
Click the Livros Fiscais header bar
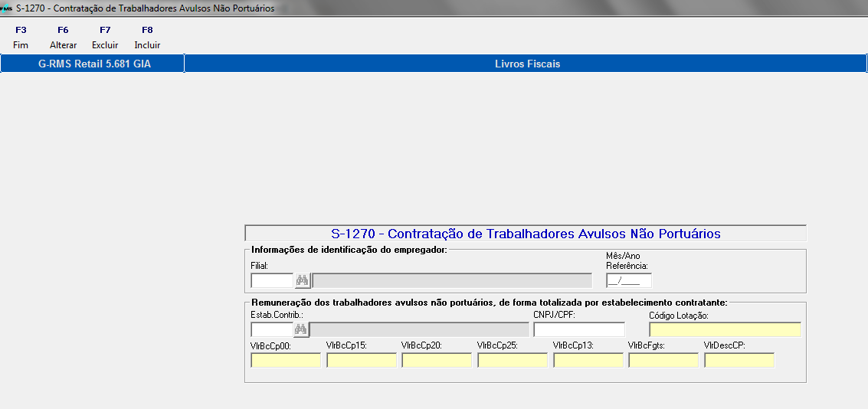click(527, 64)
